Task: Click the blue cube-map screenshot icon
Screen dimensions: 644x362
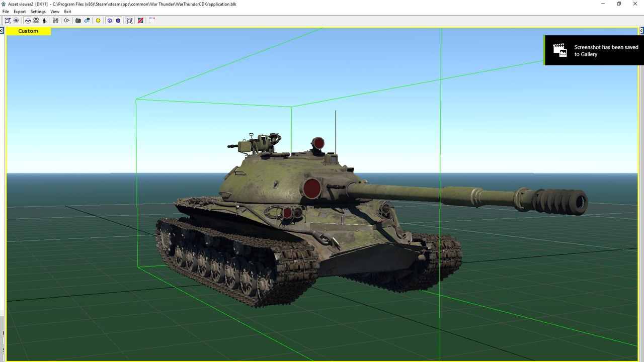Action: click(x=87, y=21)
